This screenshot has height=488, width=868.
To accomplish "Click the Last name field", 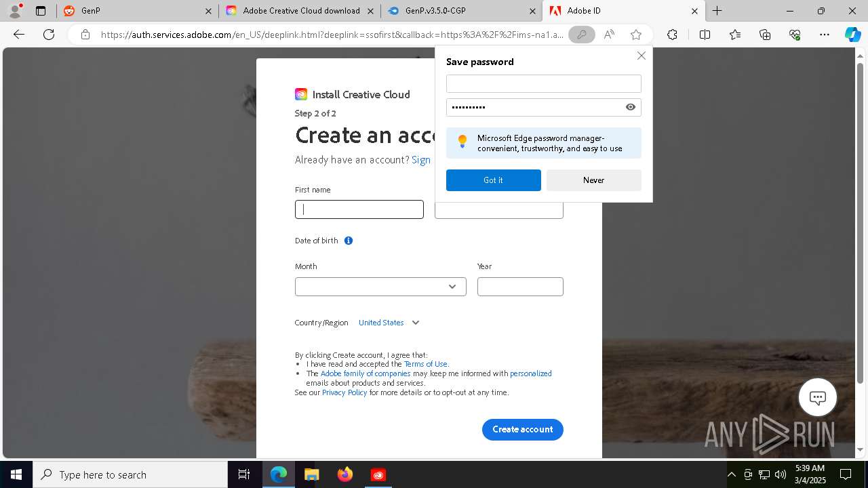I will [x=499, y=211].
